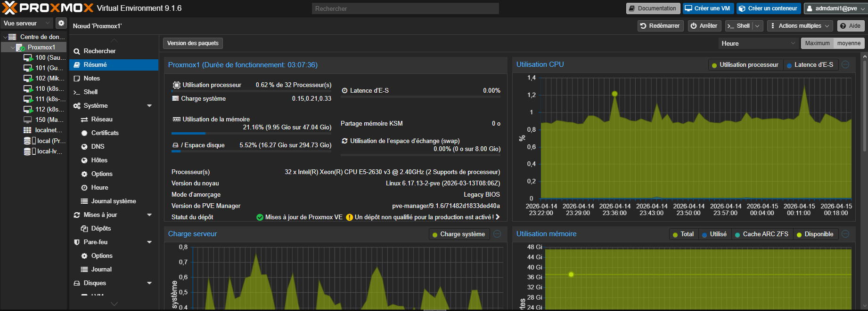Image resolution: width=868 pixels, height=311 pixels.
Task: Open the Hôtes section
Action: click(114, 160)
